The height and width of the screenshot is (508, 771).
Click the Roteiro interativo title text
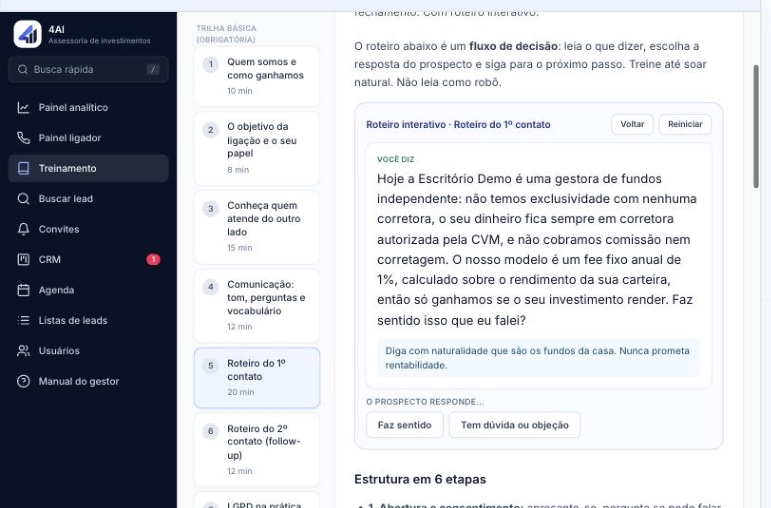pos(458,124)
